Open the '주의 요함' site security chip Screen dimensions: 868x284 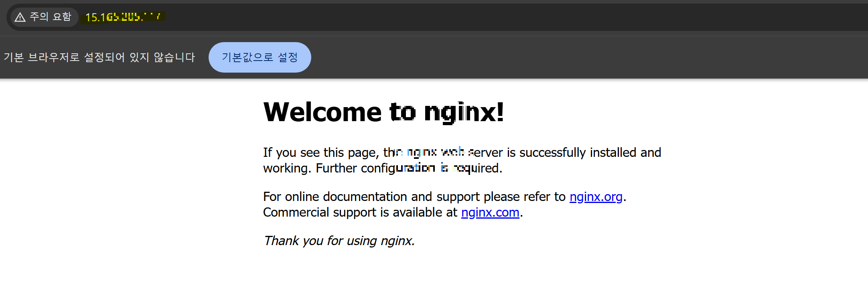coord(44,17)
